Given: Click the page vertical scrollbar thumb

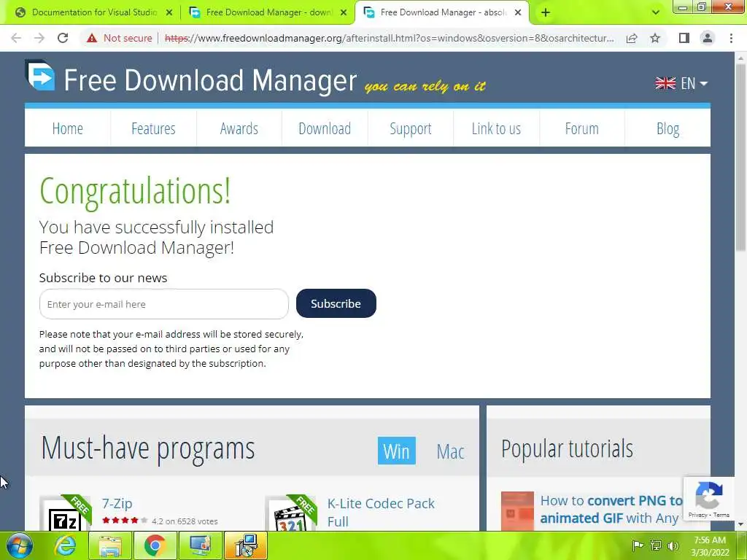Looking at the screenshot, I should pos(740,157).
